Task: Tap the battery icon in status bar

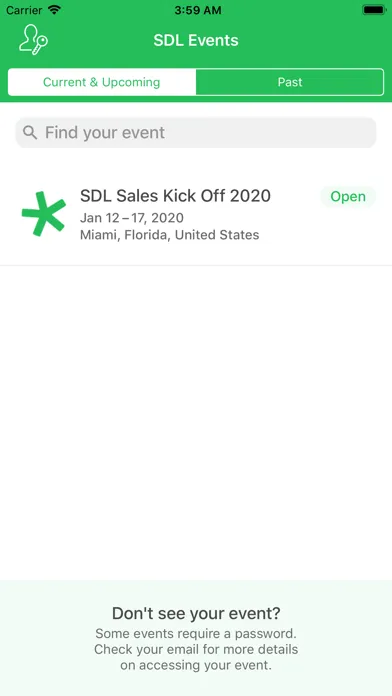Action: pos(374,10)
